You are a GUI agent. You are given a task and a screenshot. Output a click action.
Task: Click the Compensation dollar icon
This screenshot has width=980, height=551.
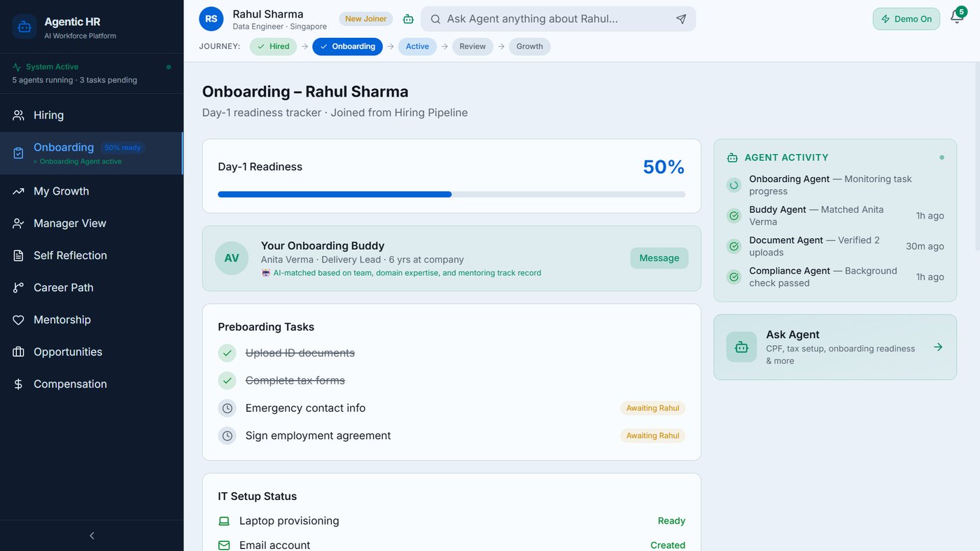(x=19, y=384)
